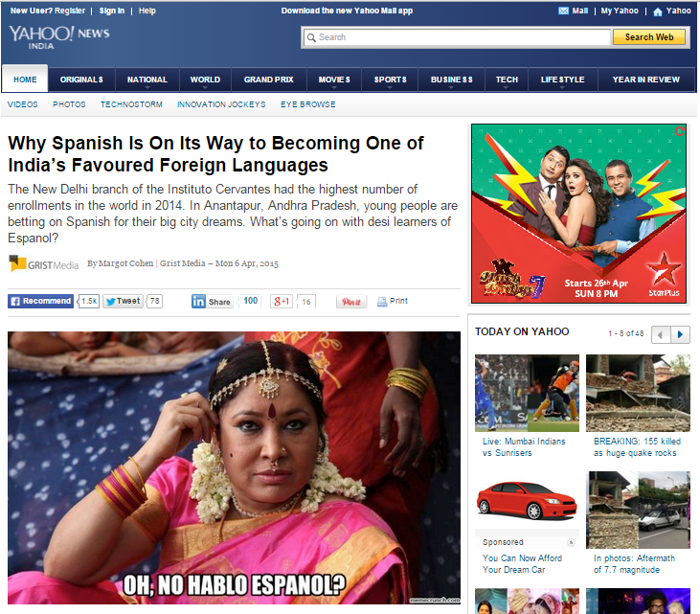The height and width of the screenshot is (614, 700).
Task: Show previous Today on Yahoo stories
Action: click(x=661, y=334)
